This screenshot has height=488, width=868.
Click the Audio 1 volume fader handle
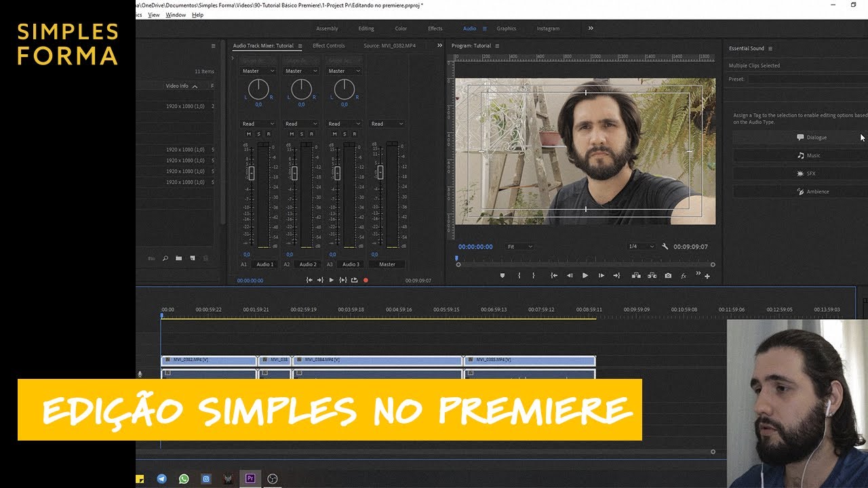252,173
